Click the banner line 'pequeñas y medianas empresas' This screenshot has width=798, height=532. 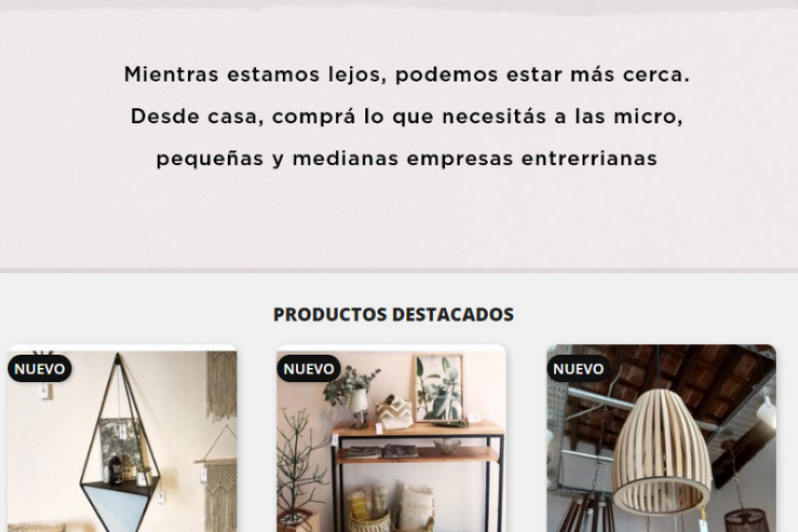[x=406, y=159]
